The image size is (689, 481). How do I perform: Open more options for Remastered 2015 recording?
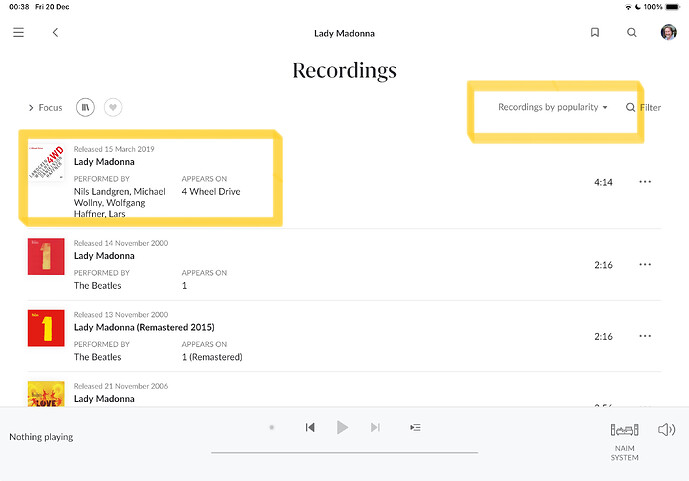click(x=645, y=336)
